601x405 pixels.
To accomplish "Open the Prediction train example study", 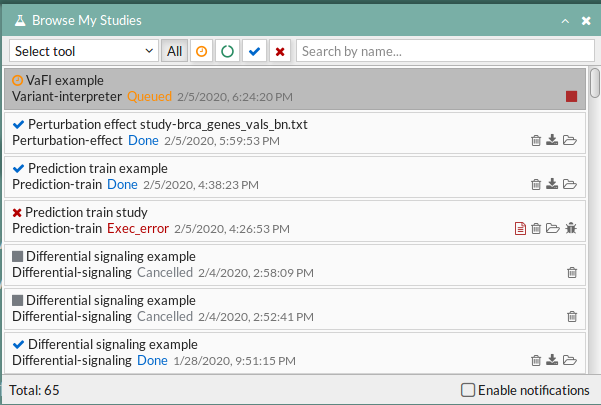I will pos(295,177).
